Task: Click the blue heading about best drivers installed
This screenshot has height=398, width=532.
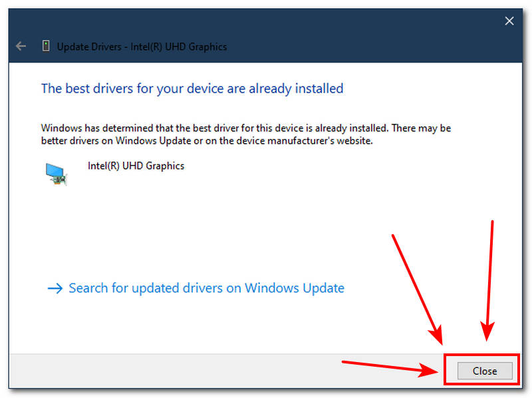Action: click(x=192, y=88)
